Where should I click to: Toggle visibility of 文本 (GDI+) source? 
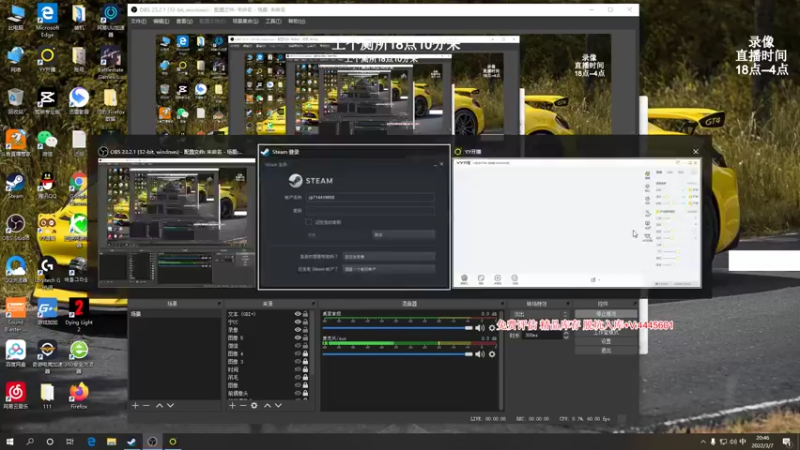[297, 314]
